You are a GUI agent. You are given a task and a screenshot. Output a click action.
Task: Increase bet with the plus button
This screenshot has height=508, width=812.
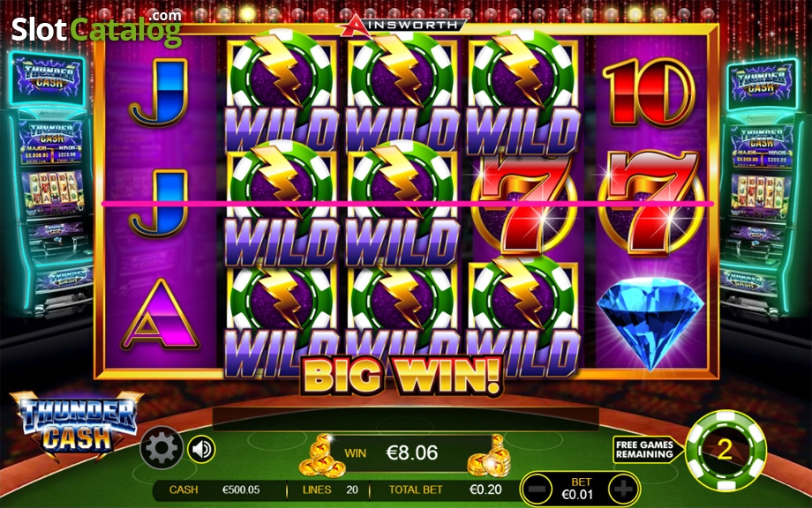(622, 489)
